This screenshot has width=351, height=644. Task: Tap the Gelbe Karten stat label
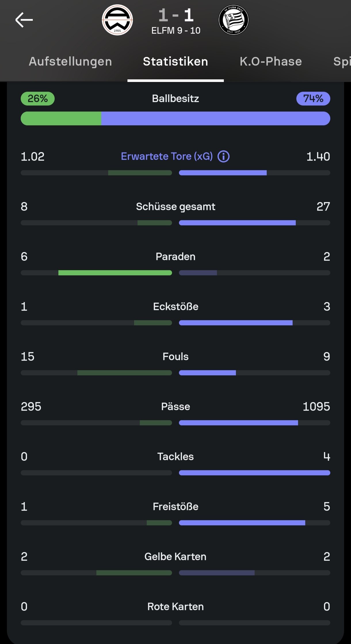pos(175,557)
